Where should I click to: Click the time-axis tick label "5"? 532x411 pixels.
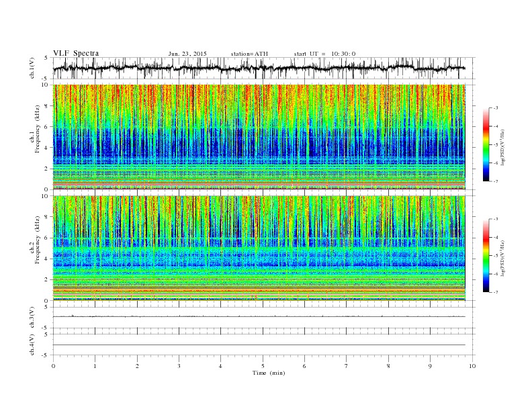263,366
